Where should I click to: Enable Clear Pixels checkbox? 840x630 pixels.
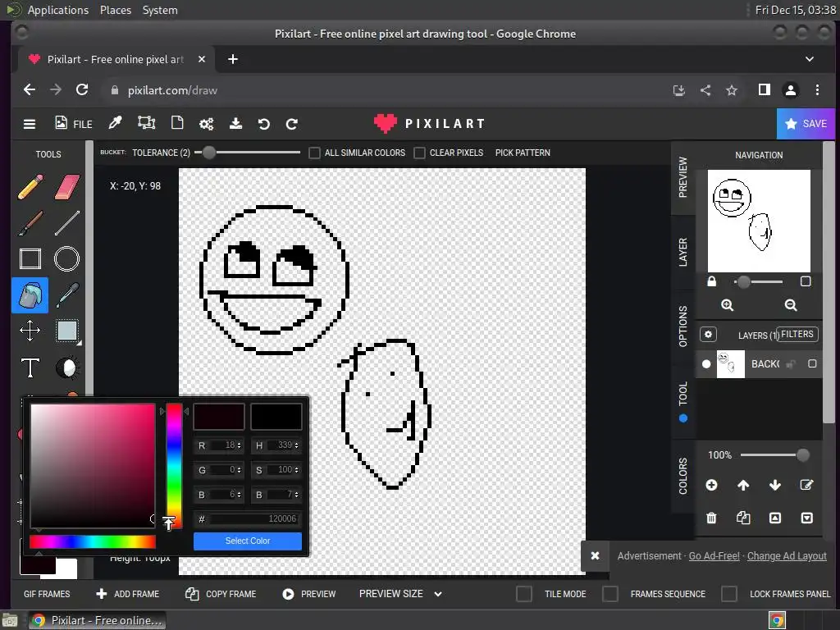pos(419,153)
